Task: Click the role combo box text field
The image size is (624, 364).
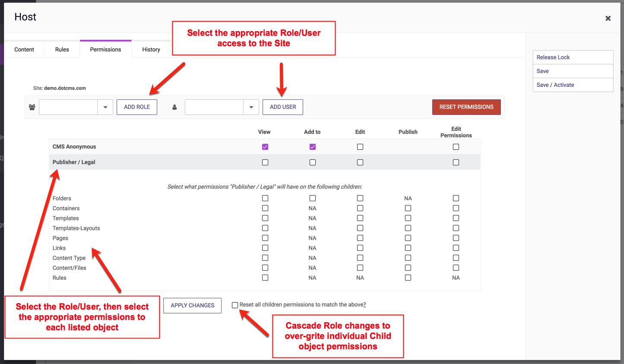Action: (68, 107)
